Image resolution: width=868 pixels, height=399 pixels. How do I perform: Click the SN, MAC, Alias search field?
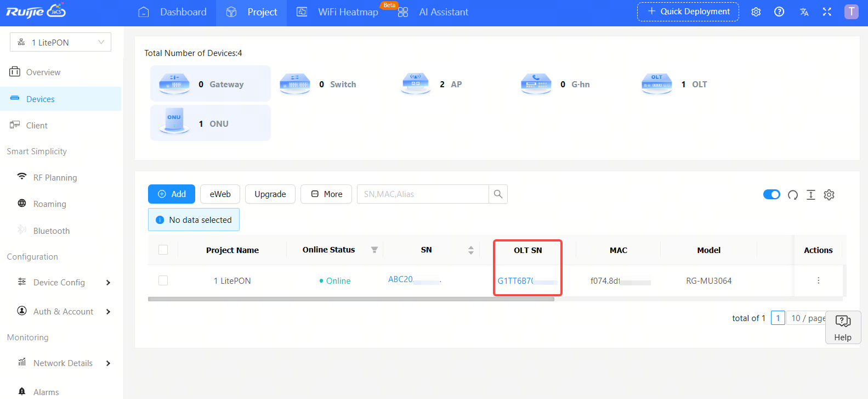pos(422,194)
